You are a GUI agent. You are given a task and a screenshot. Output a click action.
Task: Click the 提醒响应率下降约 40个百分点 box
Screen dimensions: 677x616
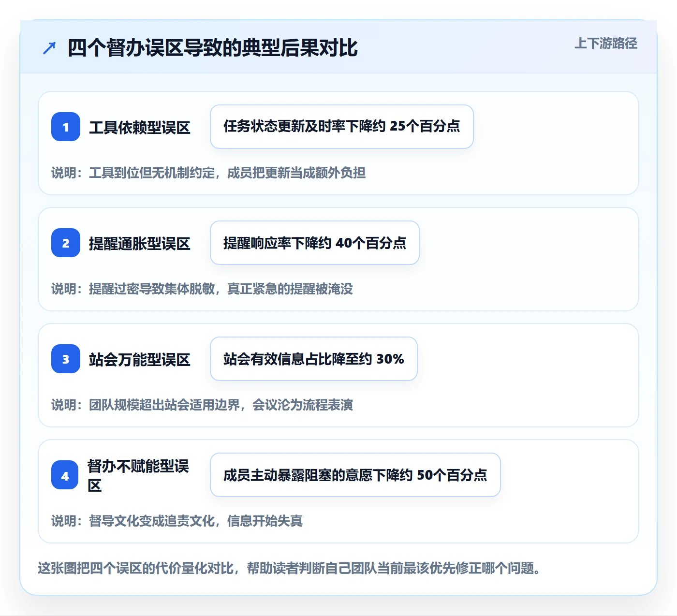pos(315,243)
